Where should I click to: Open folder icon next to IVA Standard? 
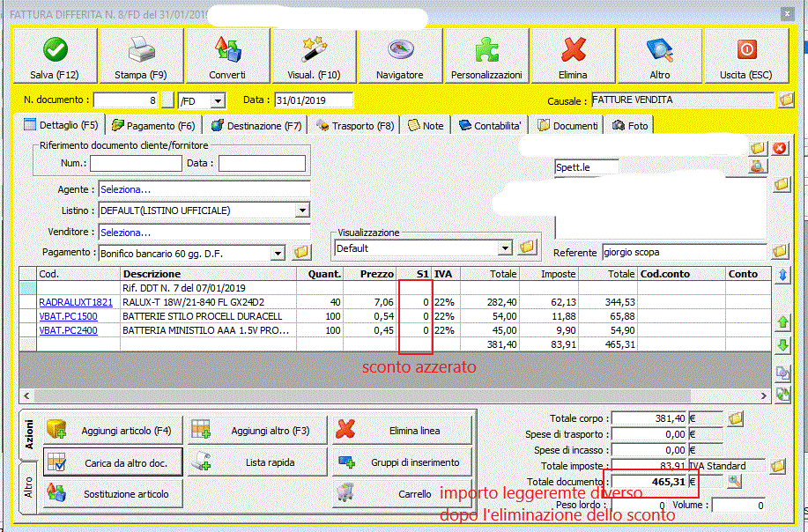[777, 467]
